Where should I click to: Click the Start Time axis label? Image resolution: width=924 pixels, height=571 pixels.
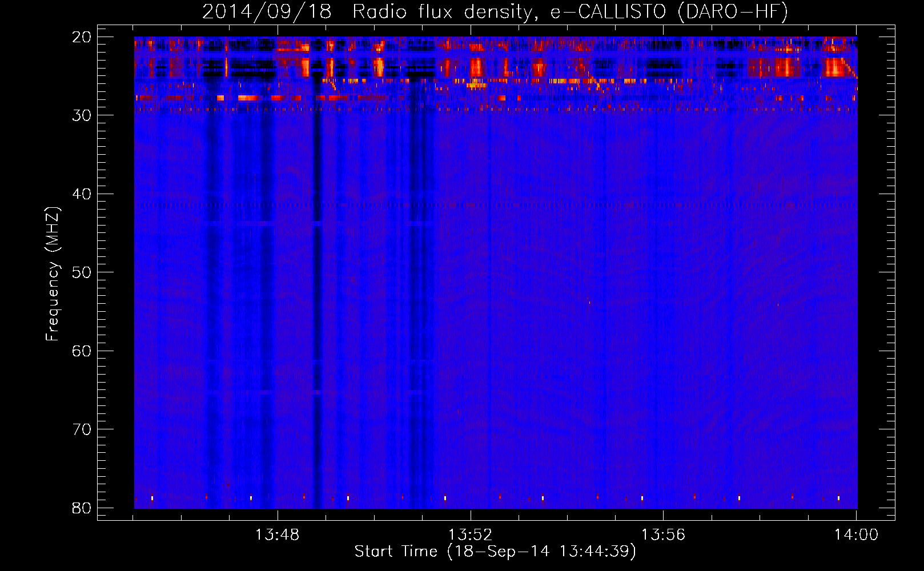pos(495,551)
